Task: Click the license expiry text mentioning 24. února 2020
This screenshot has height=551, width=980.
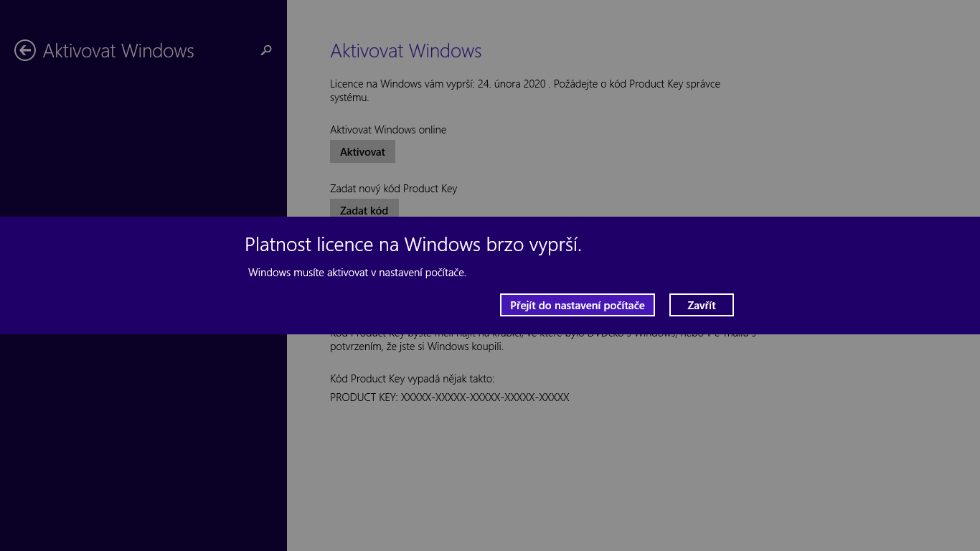Action: (x=525, y=90)
